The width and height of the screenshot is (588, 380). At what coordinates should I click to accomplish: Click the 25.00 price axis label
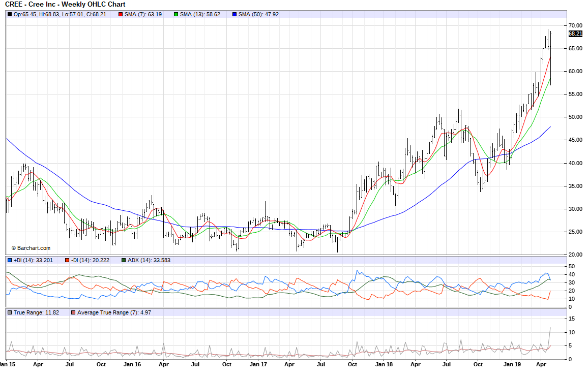click(576, 231)
